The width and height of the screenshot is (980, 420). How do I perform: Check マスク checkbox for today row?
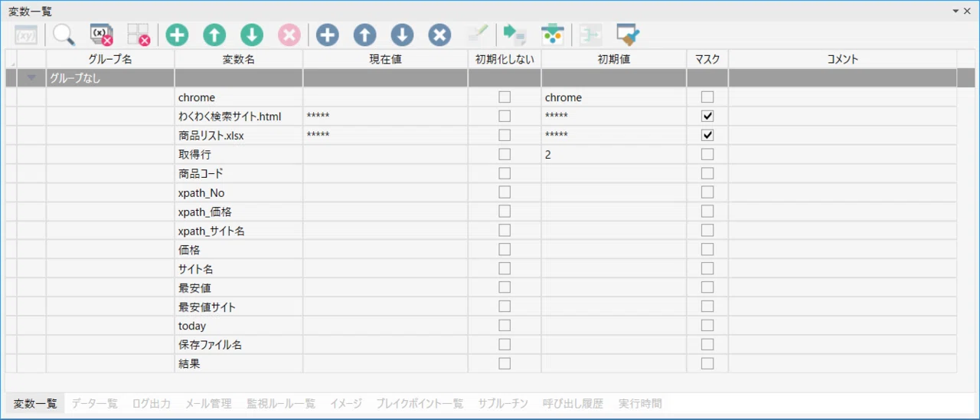[707, 326]
